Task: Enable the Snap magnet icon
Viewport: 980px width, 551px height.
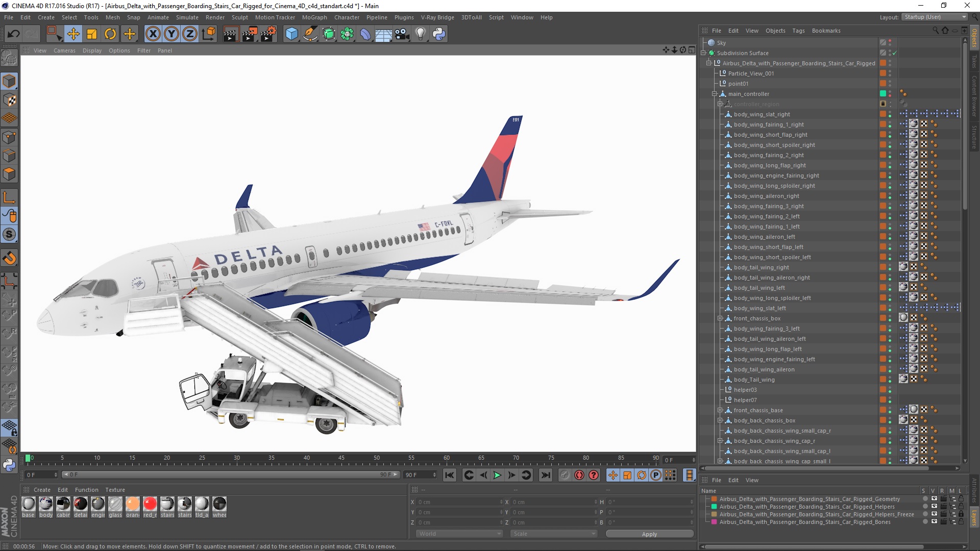Action: 9,258
